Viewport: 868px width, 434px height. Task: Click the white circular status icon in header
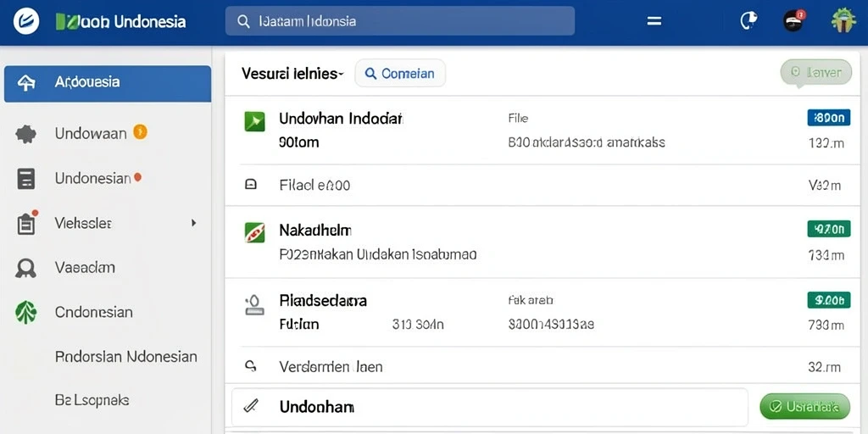click(748, 21)
